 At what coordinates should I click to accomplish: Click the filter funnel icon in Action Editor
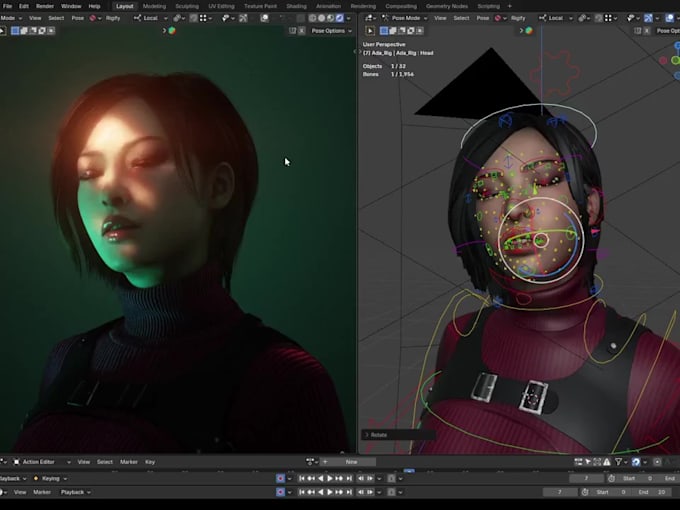pyautogui.click(x=618, y=462)
